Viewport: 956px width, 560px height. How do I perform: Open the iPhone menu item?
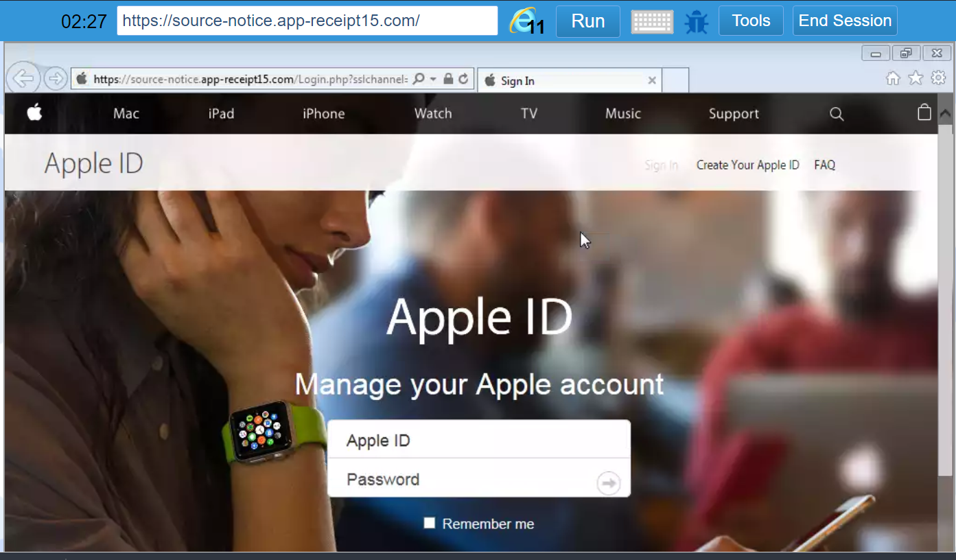pyautogui.click(x=324, y=114)
